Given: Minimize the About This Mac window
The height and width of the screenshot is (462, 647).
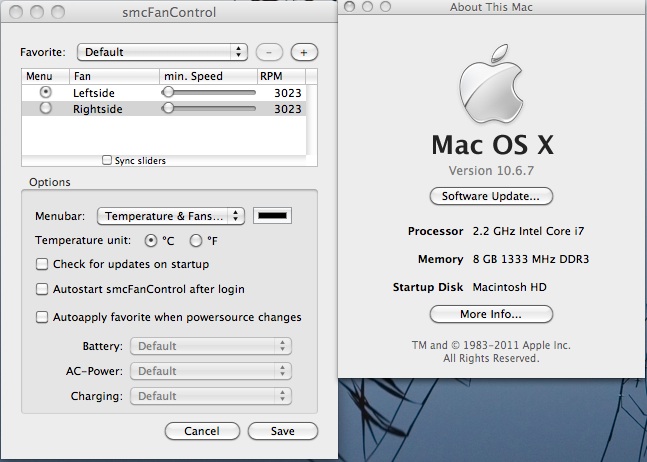Looking at the screenshot, I should pyautogui.click(x=367, y=6).
